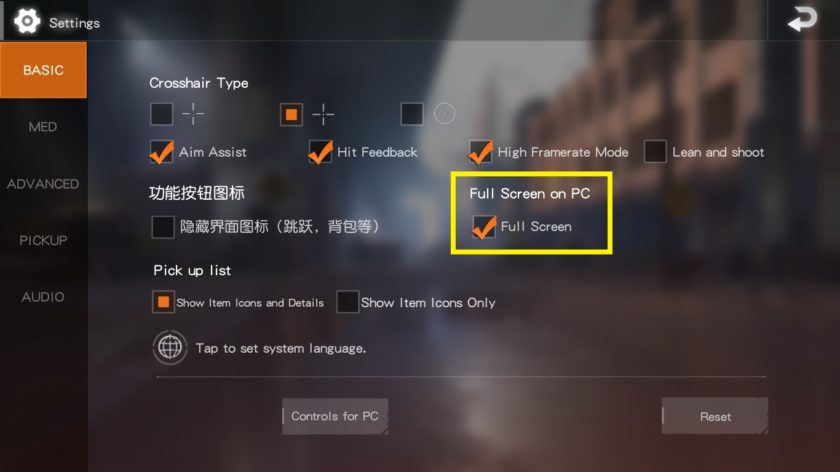Disable the Aim Assist checkbox
The height and width of the screenshot is (472, 840).
[x=161, y=152]
